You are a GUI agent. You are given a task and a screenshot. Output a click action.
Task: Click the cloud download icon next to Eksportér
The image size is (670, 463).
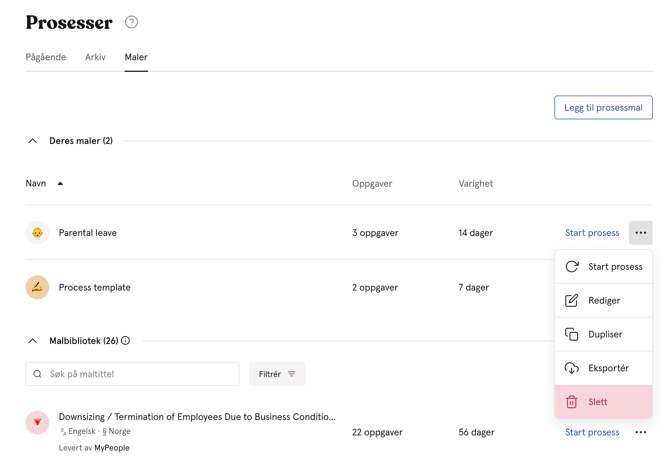click(x=572, y=368)
